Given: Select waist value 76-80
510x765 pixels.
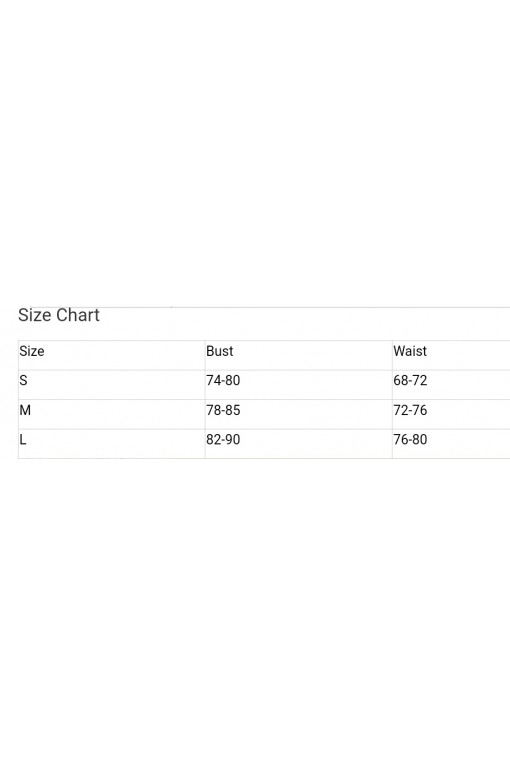Looking at the screenshot, I should point(410,440).
